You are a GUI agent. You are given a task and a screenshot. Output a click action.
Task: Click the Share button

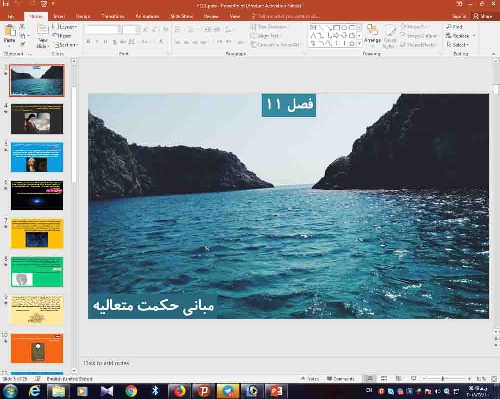(483, 16)
